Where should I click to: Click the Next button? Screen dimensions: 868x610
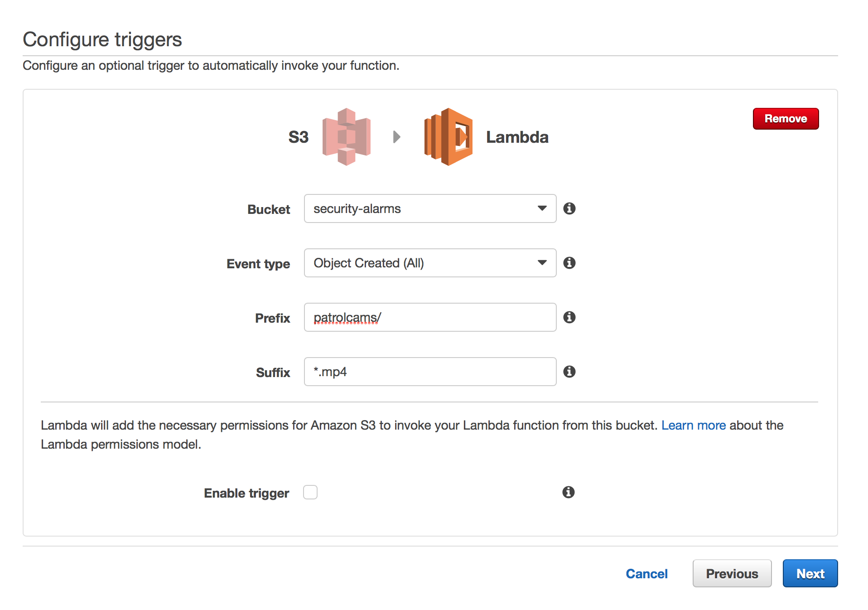coord(810,574)
